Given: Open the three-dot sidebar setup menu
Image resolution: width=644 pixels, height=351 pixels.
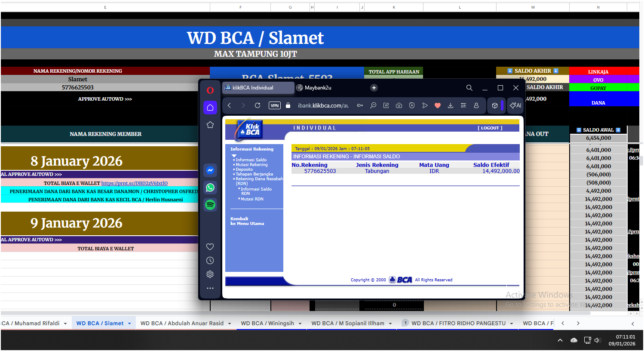Looking at the screenshot, I should (x=210, y=288).
